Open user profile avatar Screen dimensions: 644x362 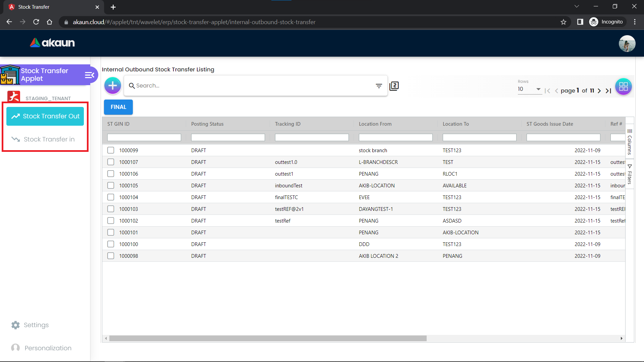click(627, 44)
